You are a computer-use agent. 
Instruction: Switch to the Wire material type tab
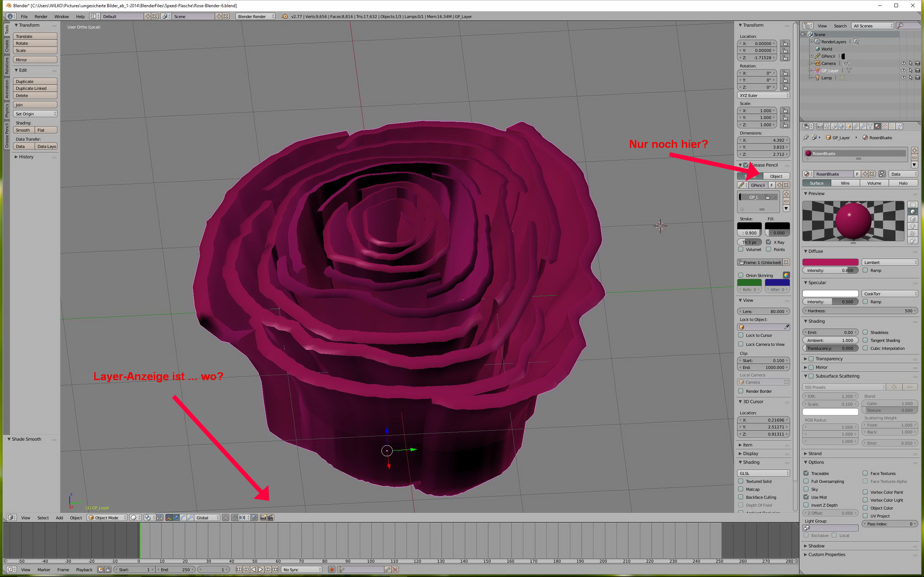[845, 183]
